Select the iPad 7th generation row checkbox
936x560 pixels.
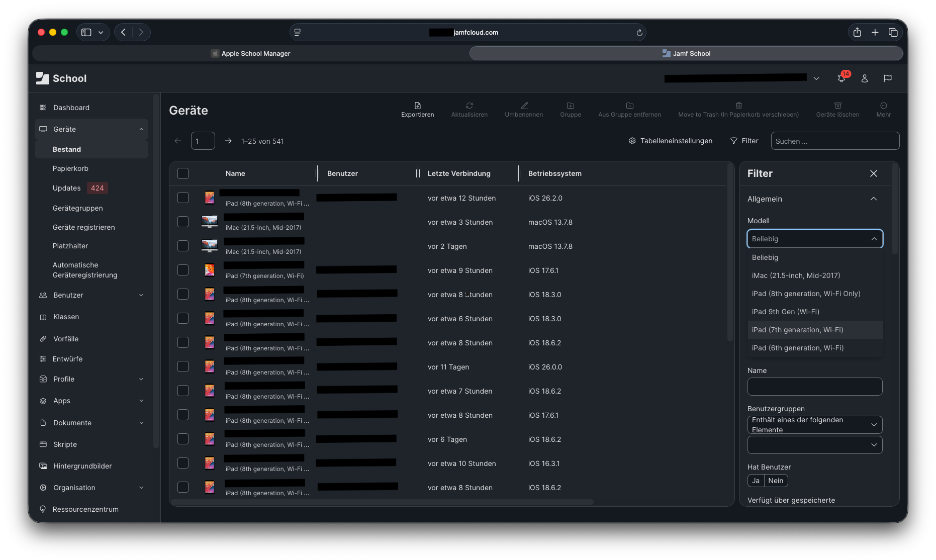click(183, 270)
